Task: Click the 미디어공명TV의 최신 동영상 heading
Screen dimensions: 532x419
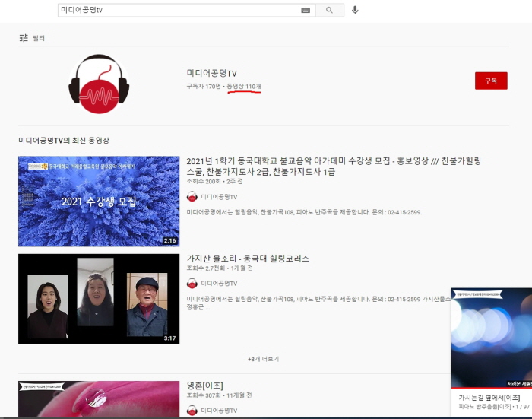Action: point(64,140)
